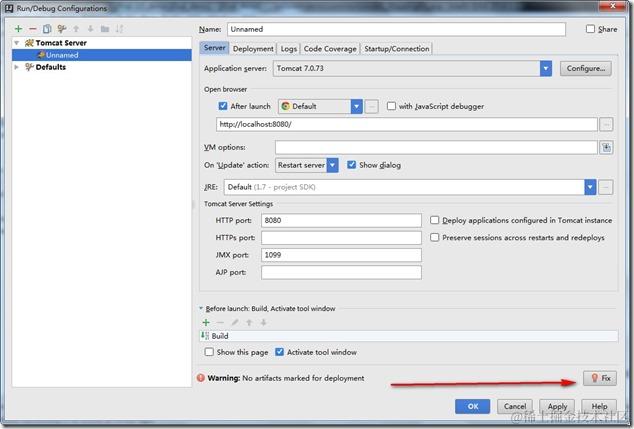This screenshot has height=429, width=634.
Task: Click the localhost URL input field
Action: click(407, 124)
